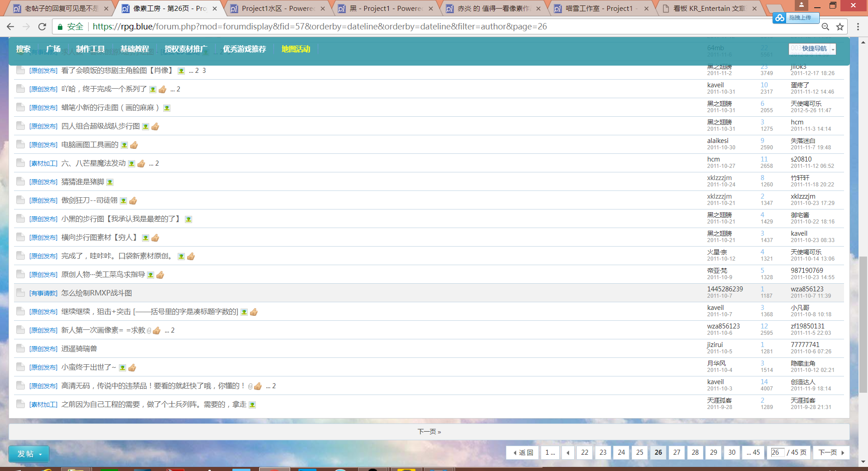Screen dimensions: 868x471
Task: Open author kaveil's profile on 吖哈 thread
Action: (x=715, y=85)
